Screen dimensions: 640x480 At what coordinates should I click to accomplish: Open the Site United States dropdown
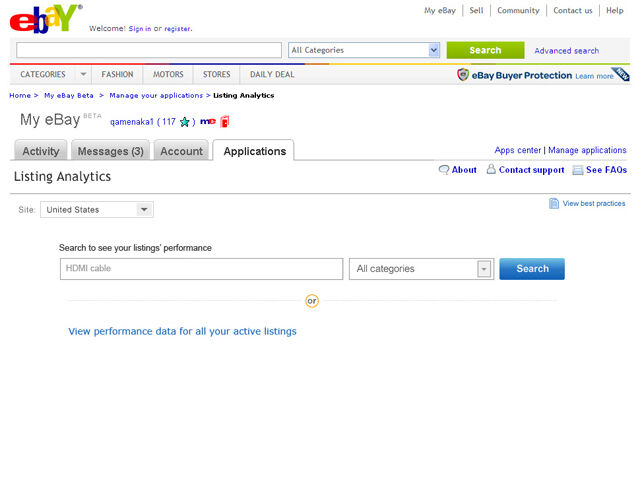97,210
